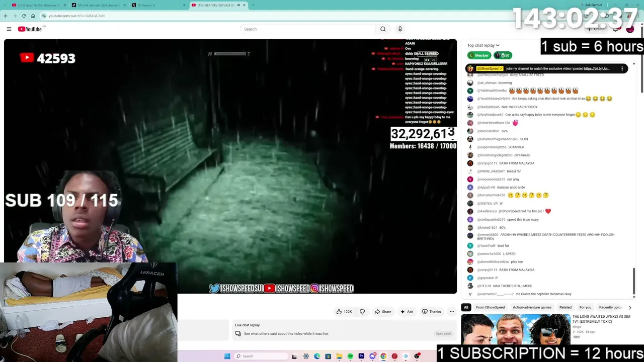Select the For you filter chip
The height and width of the screenshot is (362, 644).
pos(585,307)
